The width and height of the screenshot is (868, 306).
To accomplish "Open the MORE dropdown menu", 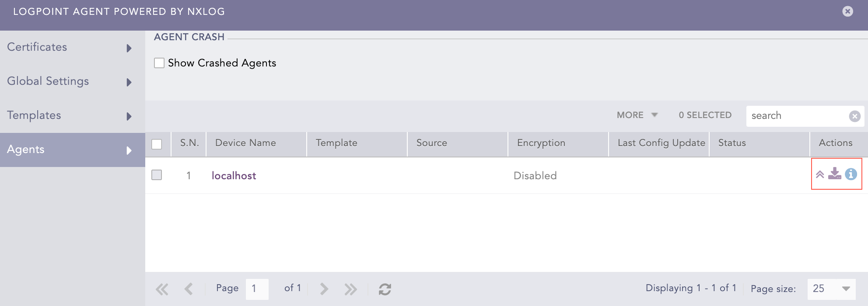I will click(637, 115).
